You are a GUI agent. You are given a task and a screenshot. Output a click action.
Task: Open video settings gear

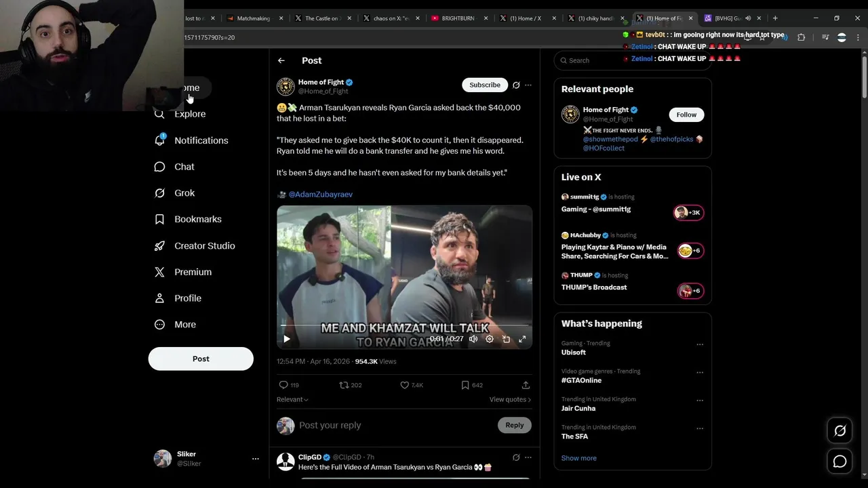(x=490, y=339)
